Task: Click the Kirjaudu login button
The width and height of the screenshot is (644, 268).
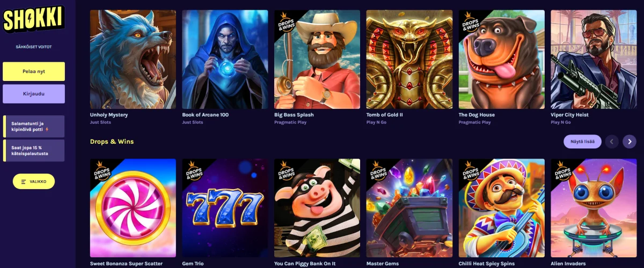Action: tap(34, 94)
